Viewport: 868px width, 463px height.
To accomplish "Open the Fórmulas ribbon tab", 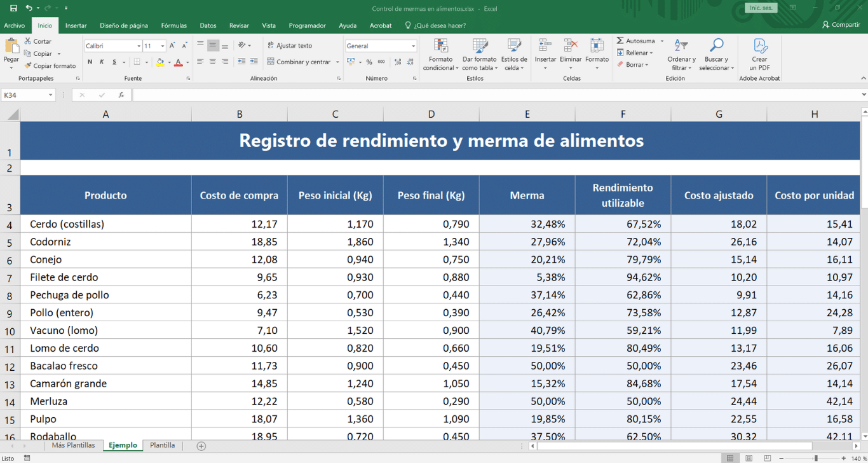I will [173, 25].
